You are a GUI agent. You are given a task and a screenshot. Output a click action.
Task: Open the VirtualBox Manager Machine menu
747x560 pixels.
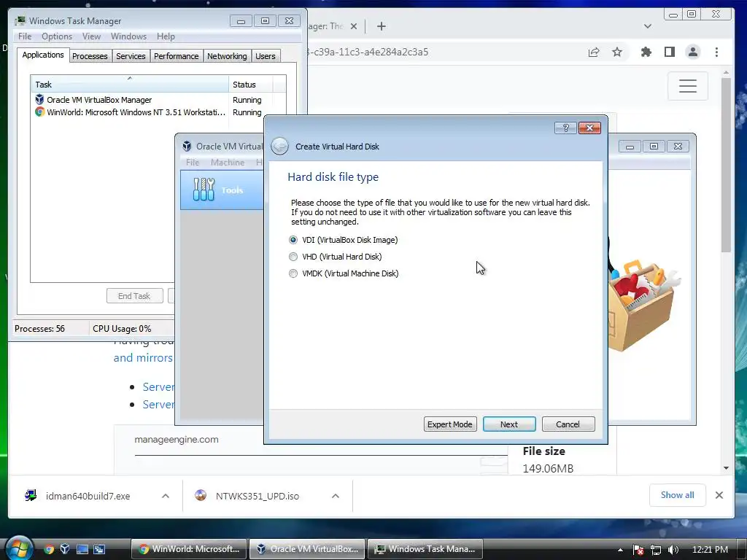click(x=228, y=163)
